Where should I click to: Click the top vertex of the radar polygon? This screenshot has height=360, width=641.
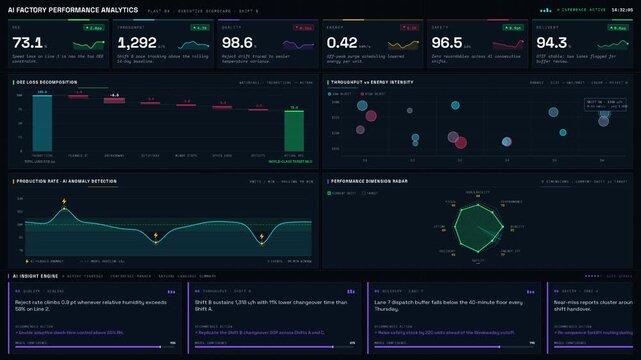pos(478,205)
